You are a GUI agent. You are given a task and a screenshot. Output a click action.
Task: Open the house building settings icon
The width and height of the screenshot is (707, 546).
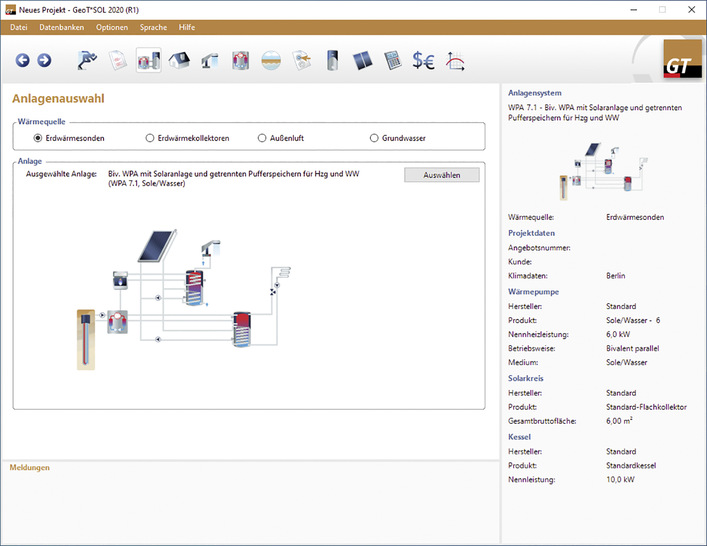(180, 61)
